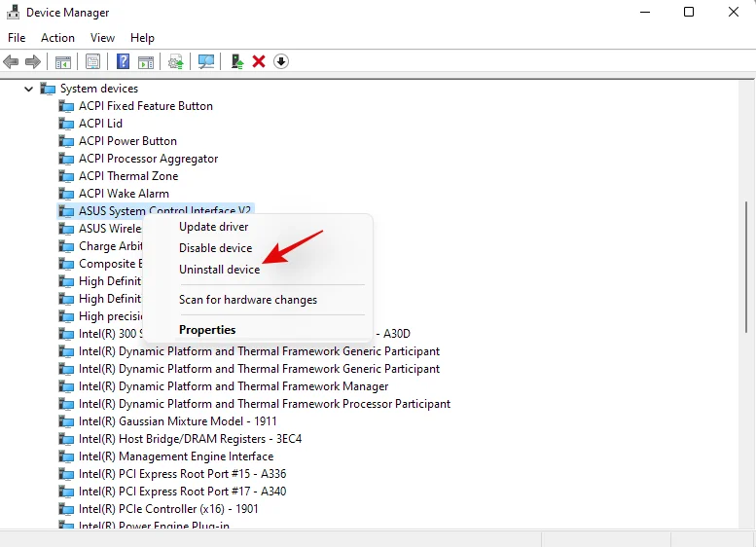Screen dimensions: 756x547
Task: Minimize the Device Manager window
Action: point(645,12)
